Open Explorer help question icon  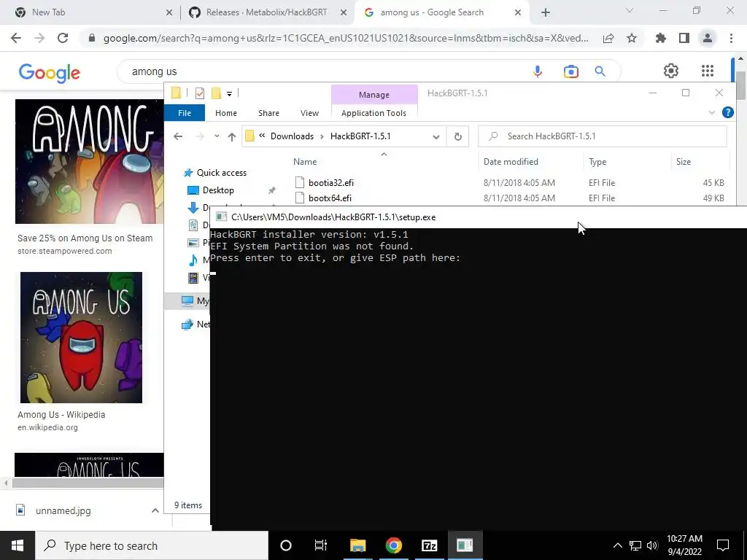point(727,112)
